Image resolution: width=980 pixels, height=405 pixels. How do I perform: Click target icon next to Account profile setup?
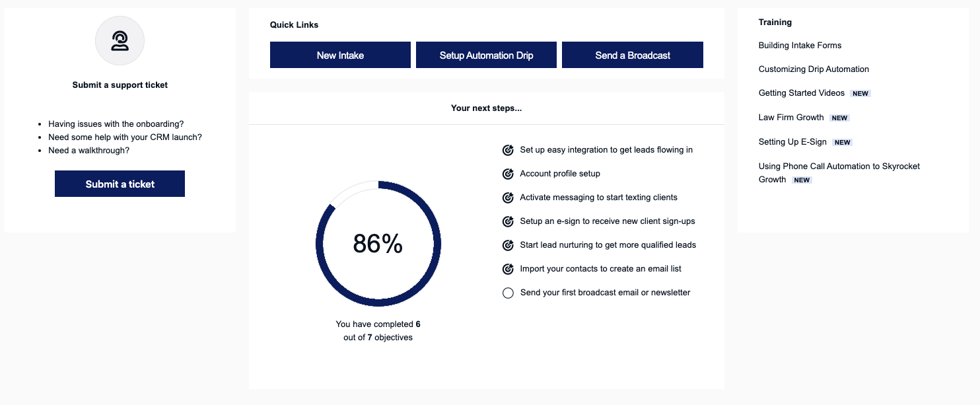[x=508, y=174]
